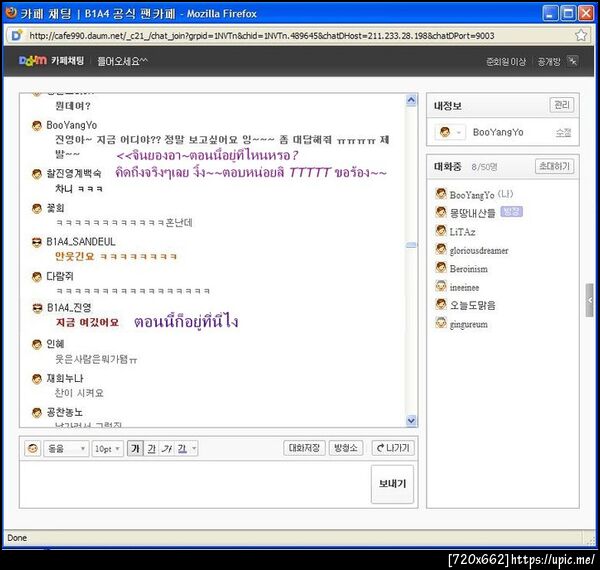Click the Daum site icon in address bar
Viewport: 600px width, 570px height.
point(16,36)
